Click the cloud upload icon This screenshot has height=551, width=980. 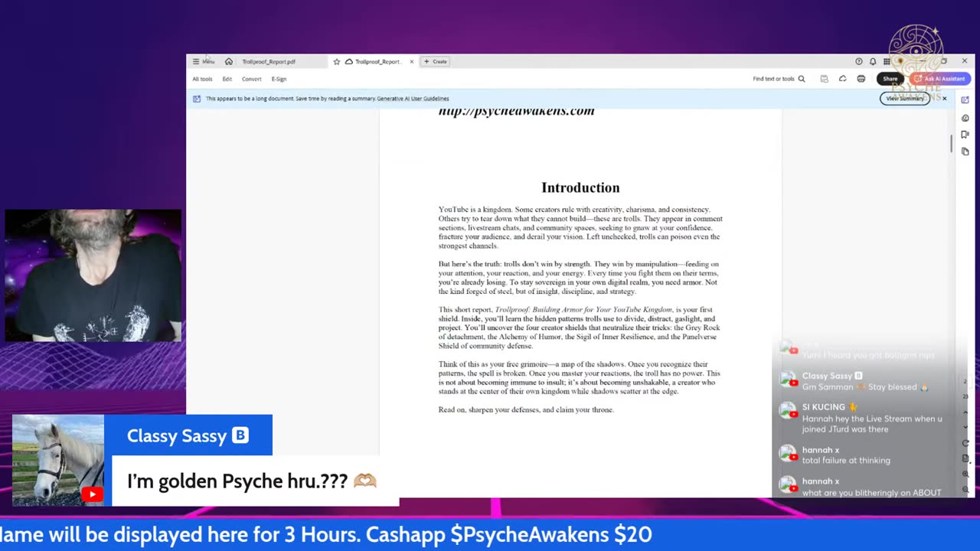(842, 79)
